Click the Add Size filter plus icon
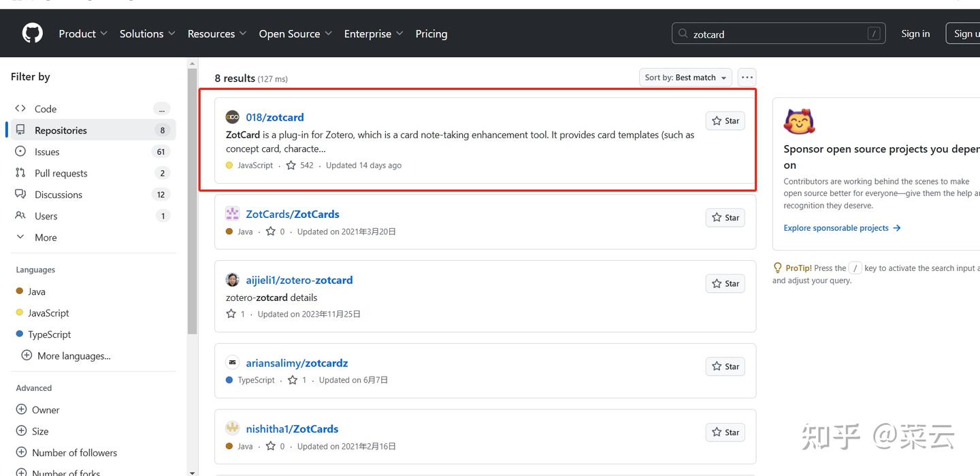The image size is (980, 476). coord(22,431)
